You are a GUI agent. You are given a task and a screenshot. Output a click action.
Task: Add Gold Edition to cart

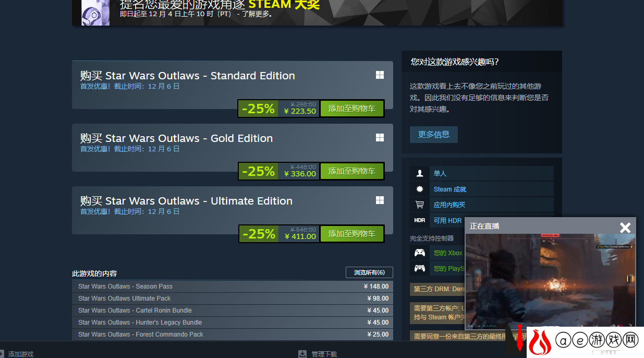352,171
